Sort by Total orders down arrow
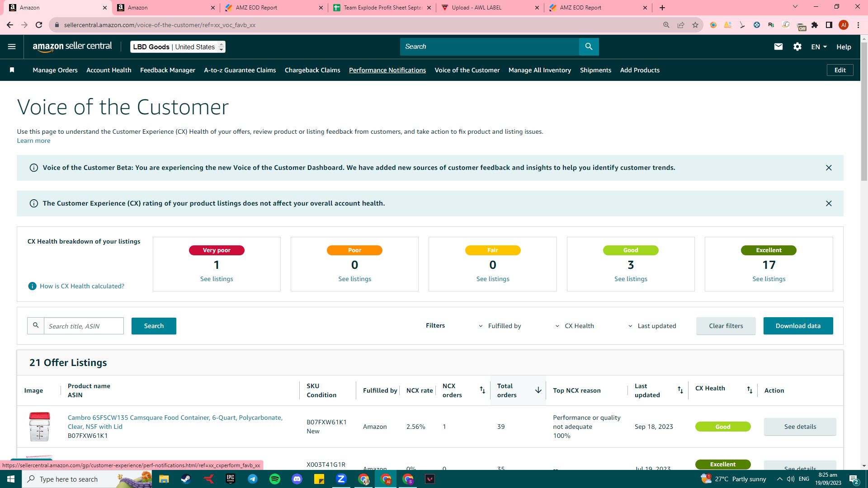868x488 pixels. pyautogui.click(x=538, y=390)
